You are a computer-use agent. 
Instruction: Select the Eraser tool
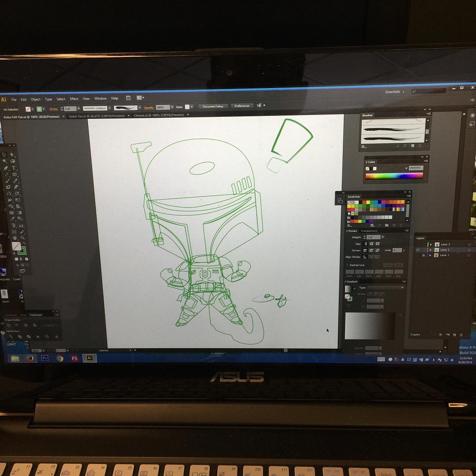[16, 187]
